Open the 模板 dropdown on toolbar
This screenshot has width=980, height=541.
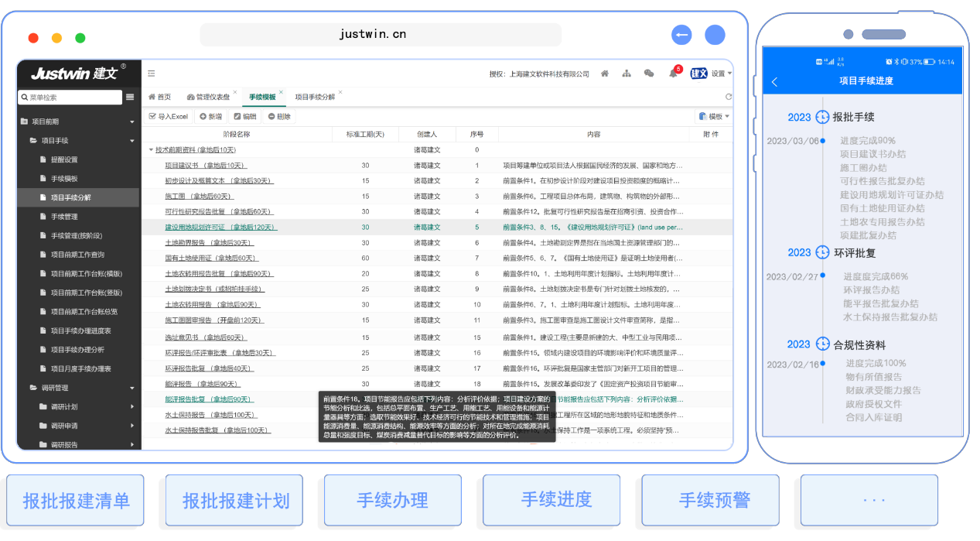pos(714,116)
